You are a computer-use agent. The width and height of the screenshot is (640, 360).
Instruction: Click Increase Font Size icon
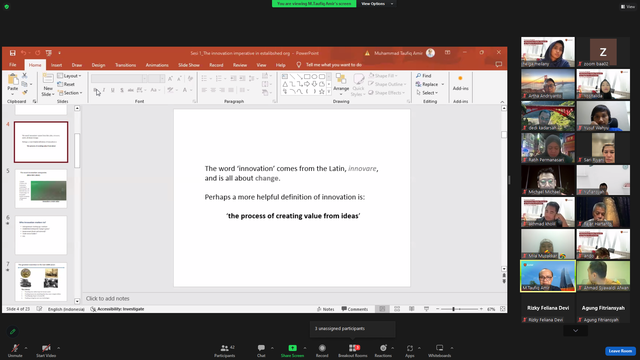[170, 78]
